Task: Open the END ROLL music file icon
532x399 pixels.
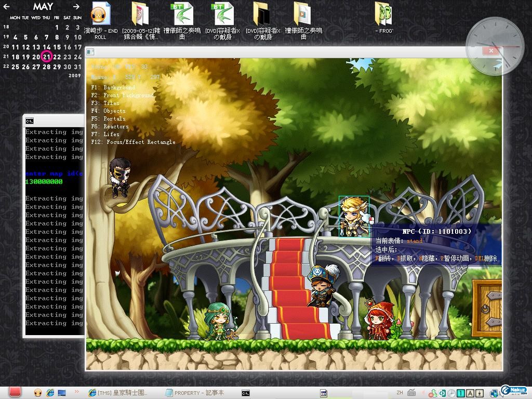Action: point(100,15)
